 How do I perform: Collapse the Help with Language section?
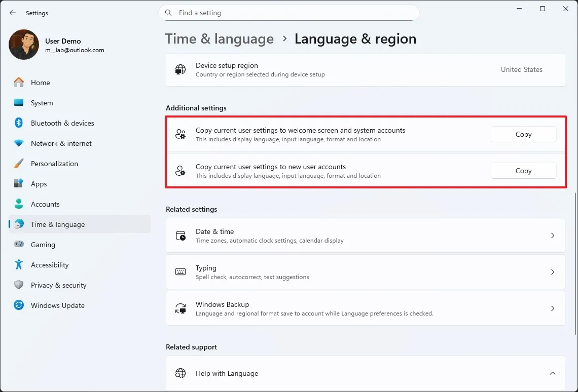coord(553,373)
